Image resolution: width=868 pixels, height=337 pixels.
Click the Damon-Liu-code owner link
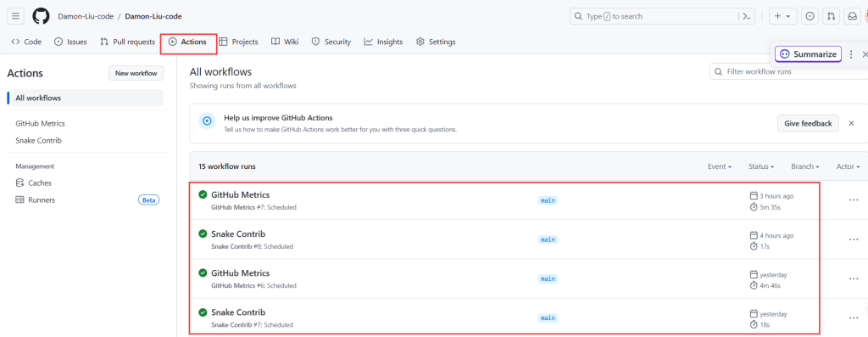pos(86,17)
